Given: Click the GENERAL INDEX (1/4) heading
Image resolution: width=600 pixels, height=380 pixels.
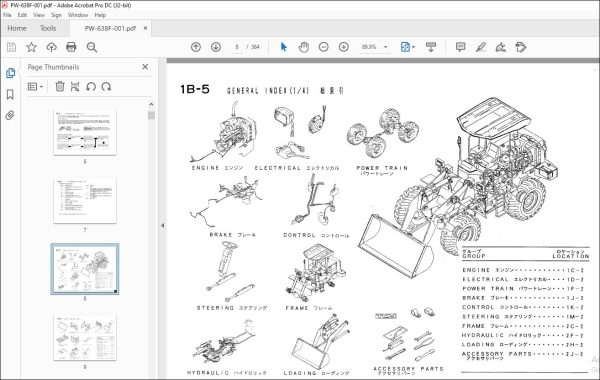Looking at the screenshot, I should 267,91.
